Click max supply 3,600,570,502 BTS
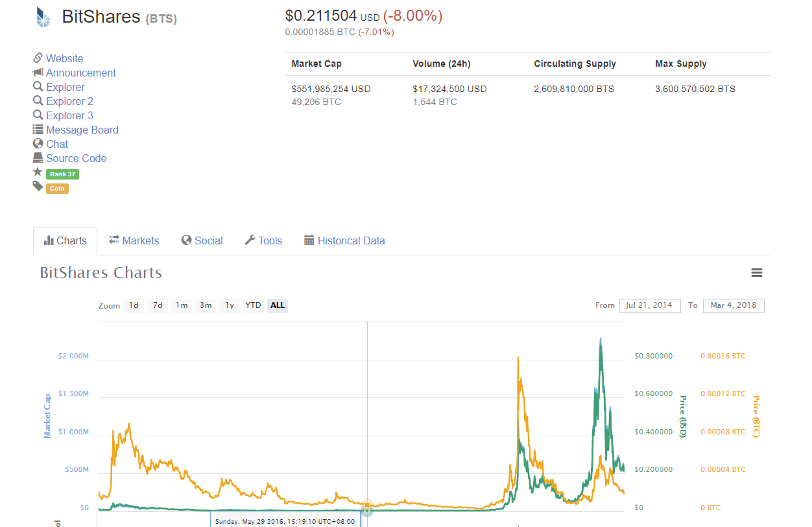 tap(695, 89)
